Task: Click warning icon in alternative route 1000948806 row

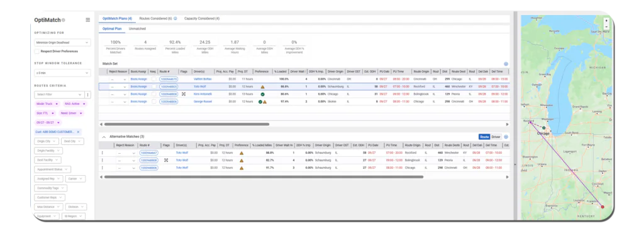Action: point(241,168)
